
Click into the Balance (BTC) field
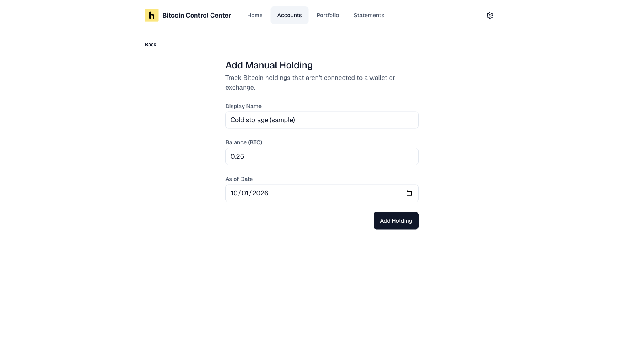coord(322,156)
